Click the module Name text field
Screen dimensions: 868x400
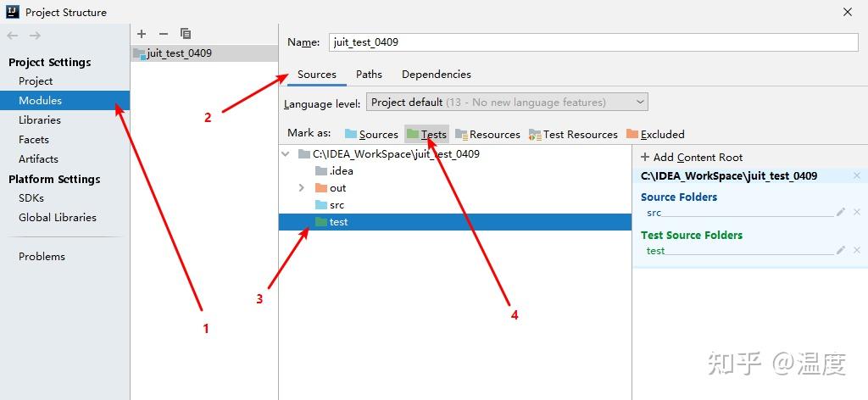593,42
